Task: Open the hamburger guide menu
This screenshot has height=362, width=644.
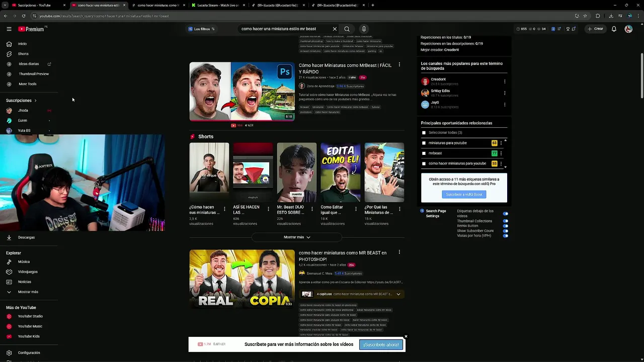Action: [9, 29]
